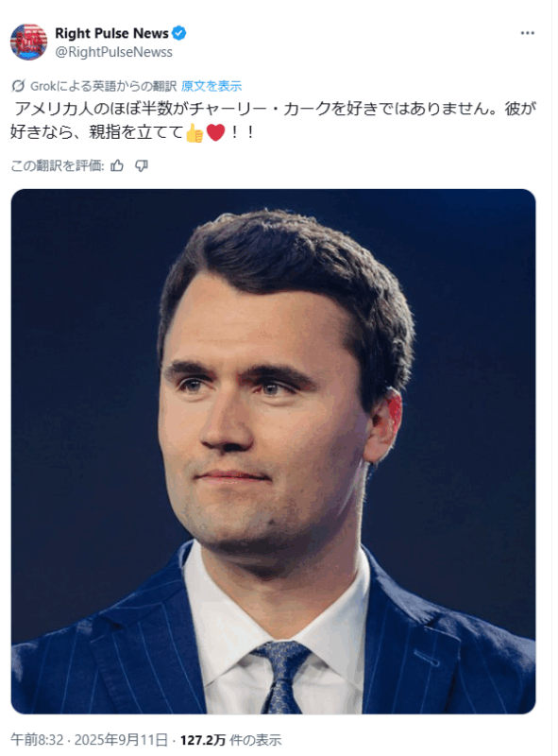This screenshot has width=558, height=756.
Task: Click 原文を表示 to show original text
Action: (211, 86)
